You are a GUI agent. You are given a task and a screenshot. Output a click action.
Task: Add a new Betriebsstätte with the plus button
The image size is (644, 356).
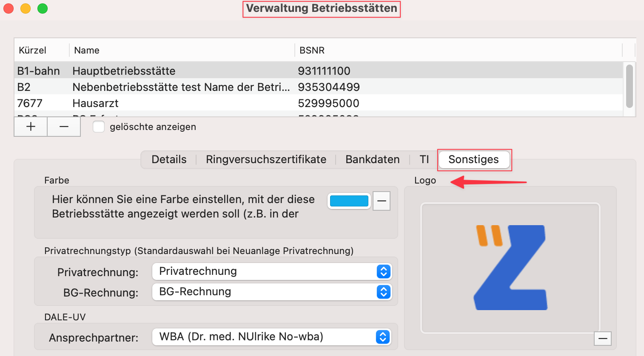tap(31, 127)
